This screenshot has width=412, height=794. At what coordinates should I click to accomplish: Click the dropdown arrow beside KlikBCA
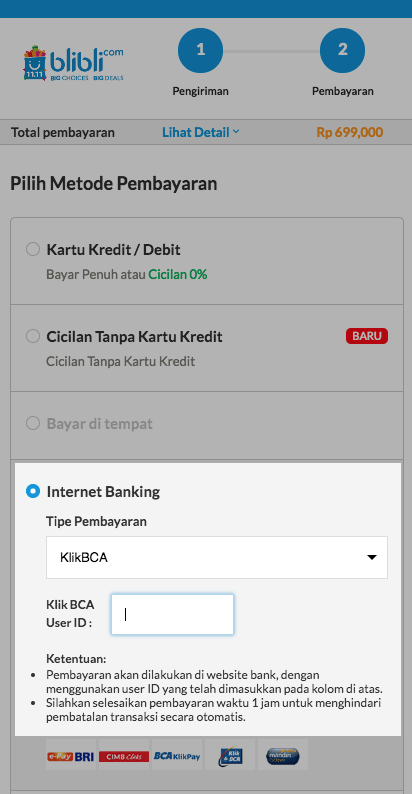[372, 558]
